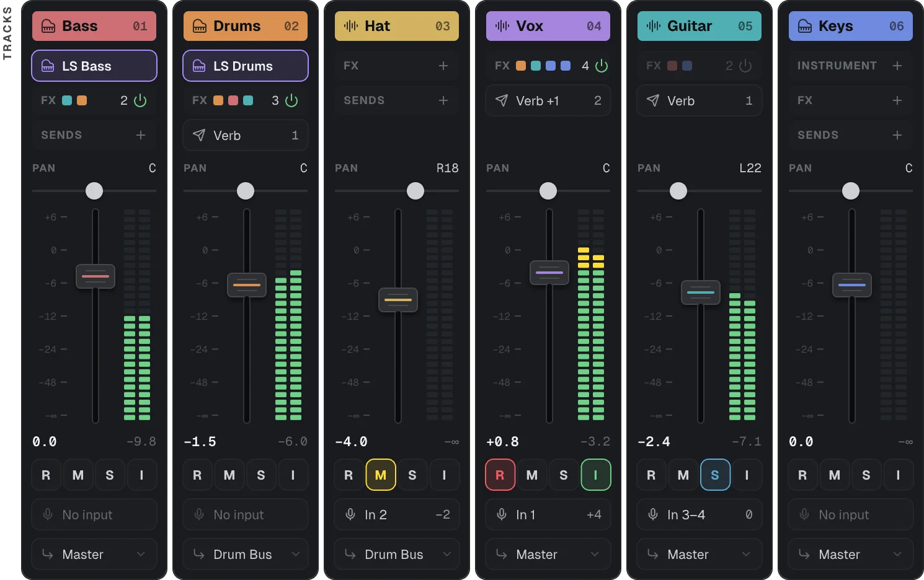Viewport: 924px width, 580px height.
Task: Click the instrument icon in Drums track header
Action: 200,26
